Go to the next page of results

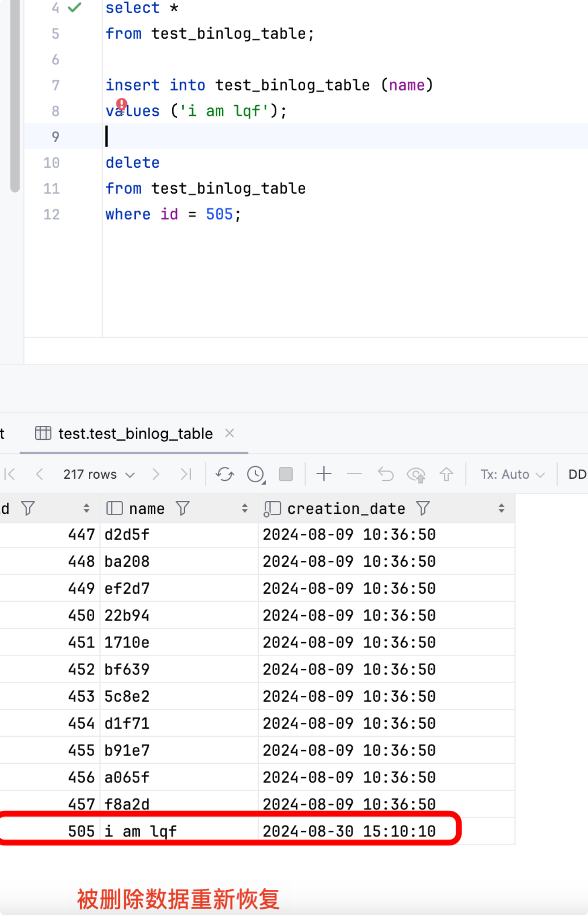tap(156, 474)
